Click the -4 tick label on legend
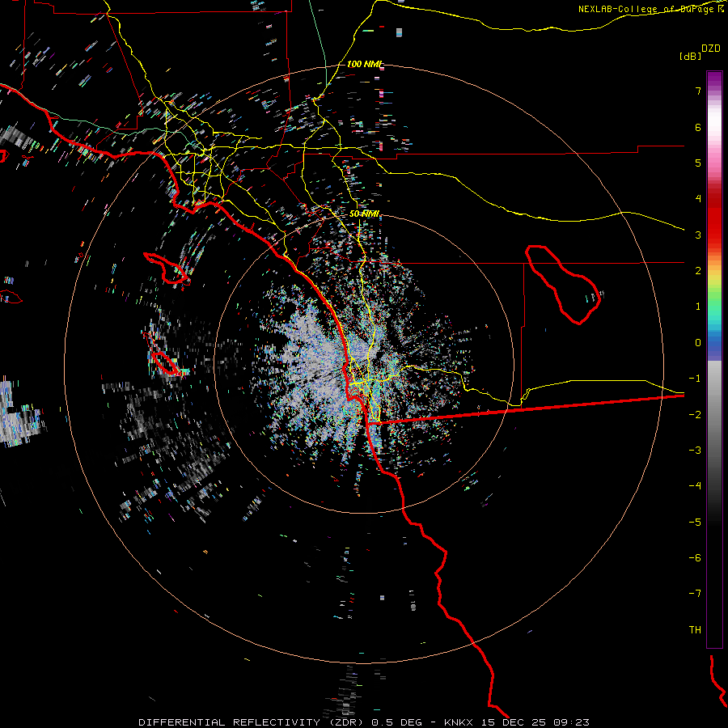Screen dimensions: 728x728 [x=695, y=486]
